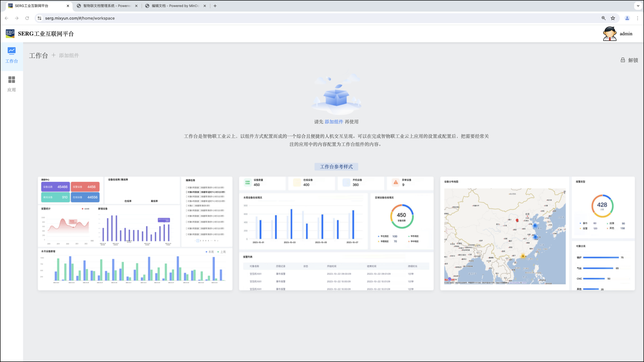Open a new browser tab
The image size is (644, 362).
click(215, 6)
